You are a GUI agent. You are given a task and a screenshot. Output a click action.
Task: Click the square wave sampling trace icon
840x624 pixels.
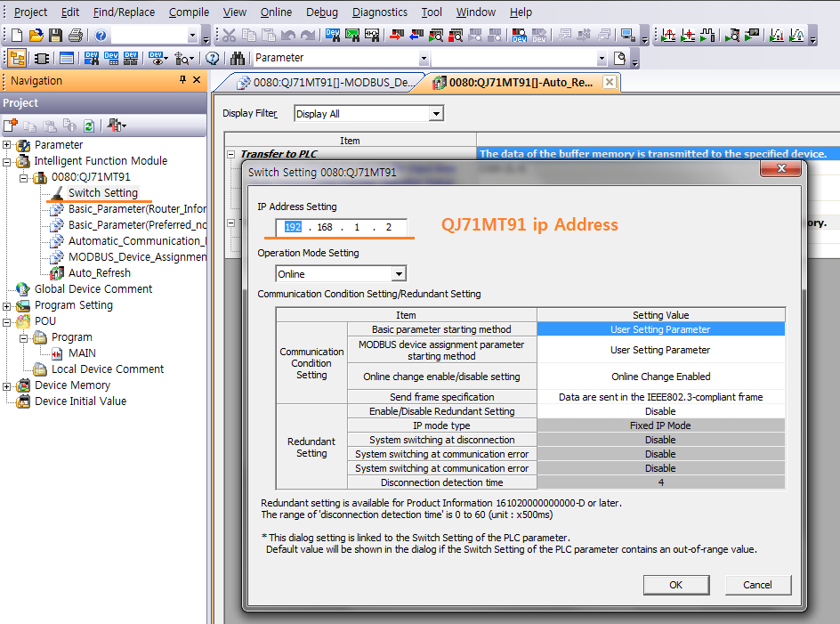[707, 36]
